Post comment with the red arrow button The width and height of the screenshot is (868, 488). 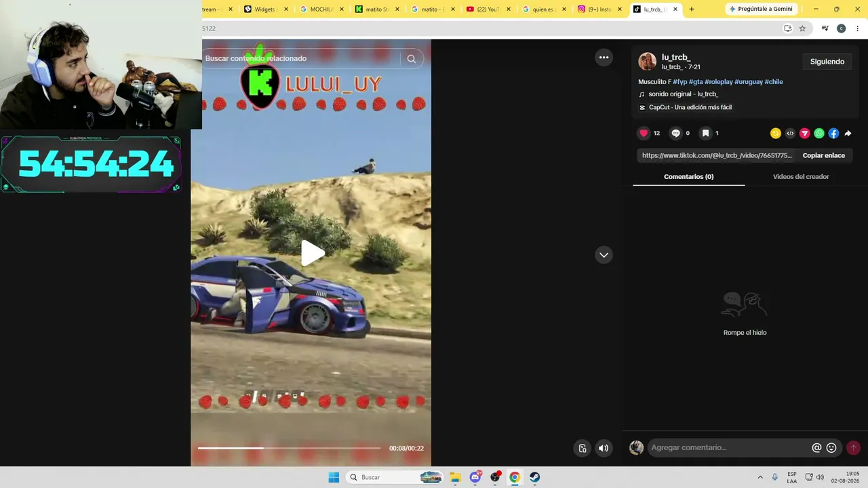(x=853, y=448)
